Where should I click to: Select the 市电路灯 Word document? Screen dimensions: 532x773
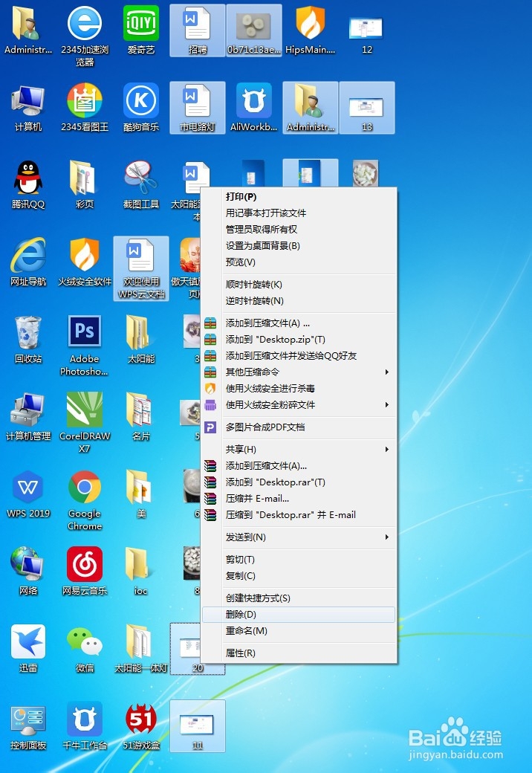[198, 108]
